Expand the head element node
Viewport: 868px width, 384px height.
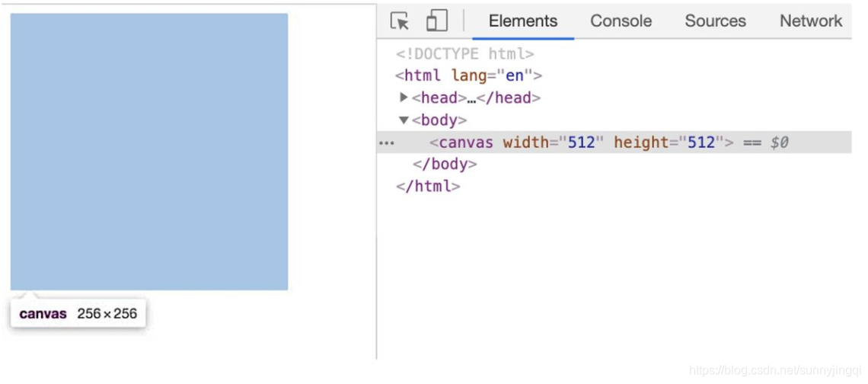tap(404, 98)
